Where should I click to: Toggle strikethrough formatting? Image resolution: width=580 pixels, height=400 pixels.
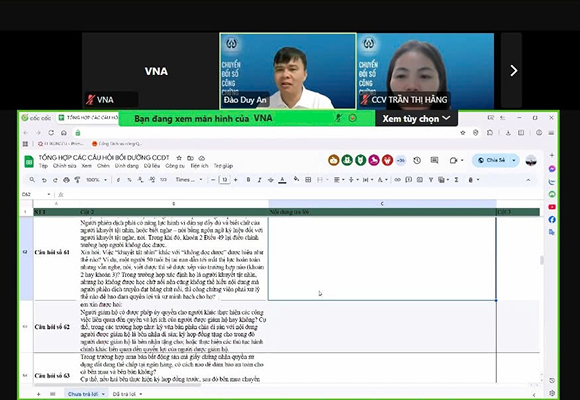point(271,180)
